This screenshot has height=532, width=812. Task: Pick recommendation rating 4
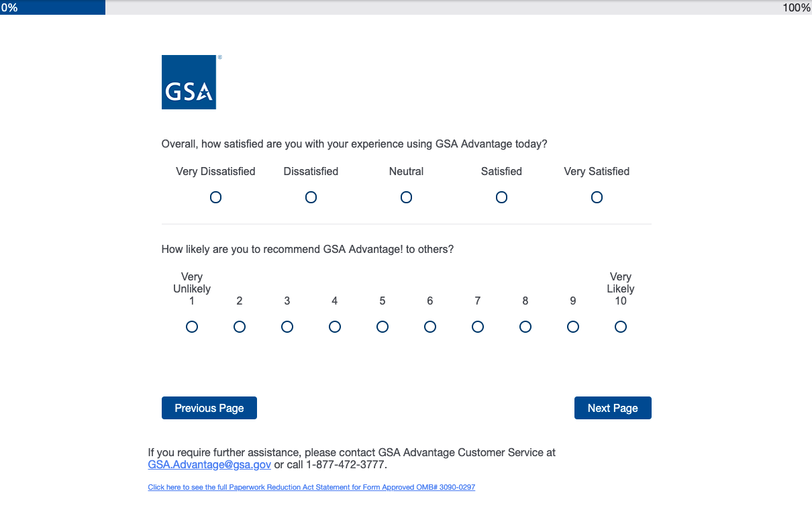(x=335, y=327)
